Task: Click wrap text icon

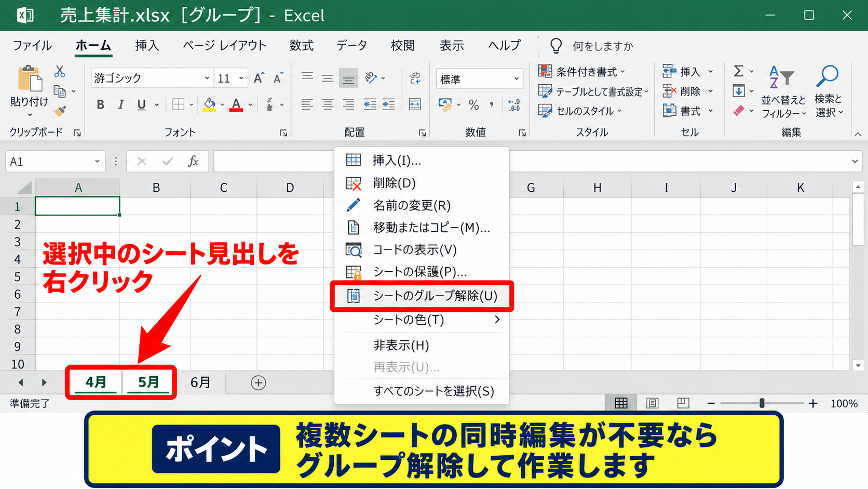Action: [x=415, y=78]
